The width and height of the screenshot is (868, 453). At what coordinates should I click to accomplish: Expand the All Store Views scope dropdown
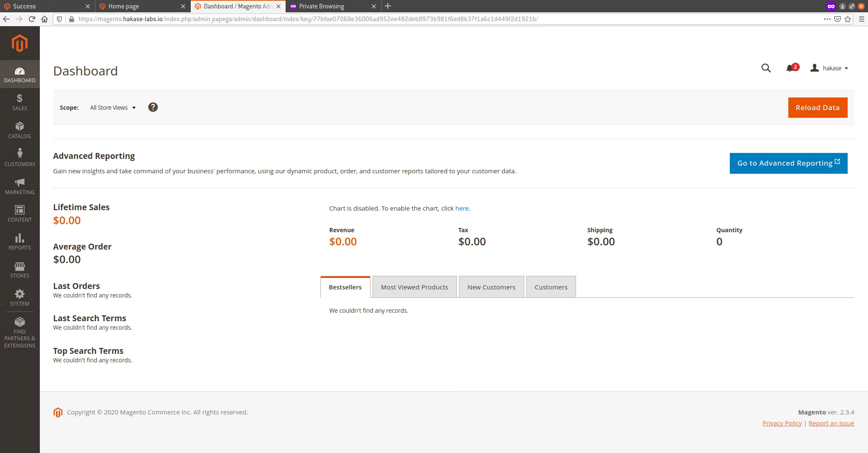click(x=113, y=108)
